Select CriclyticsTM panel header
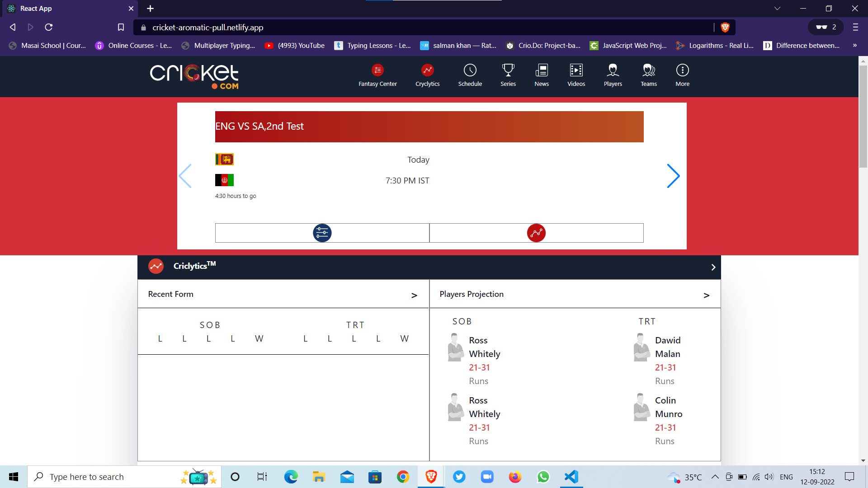868x488 pixels. (429, 267)
